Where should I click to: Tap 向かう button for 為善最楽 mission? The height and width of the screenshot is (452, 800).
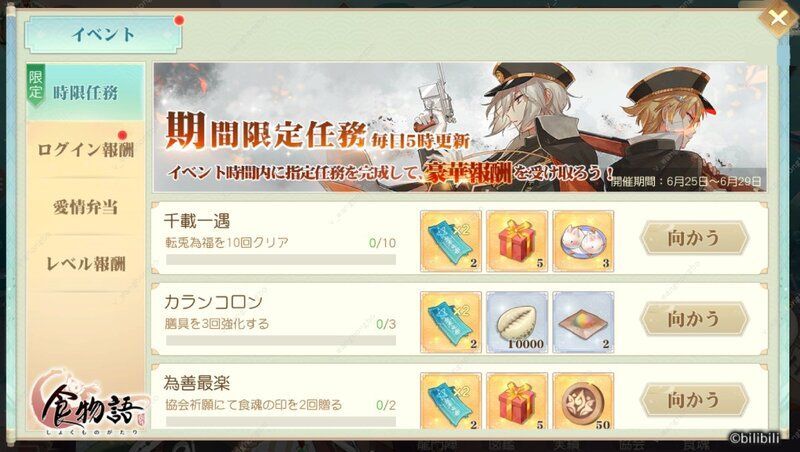click(x=694, y=400)
